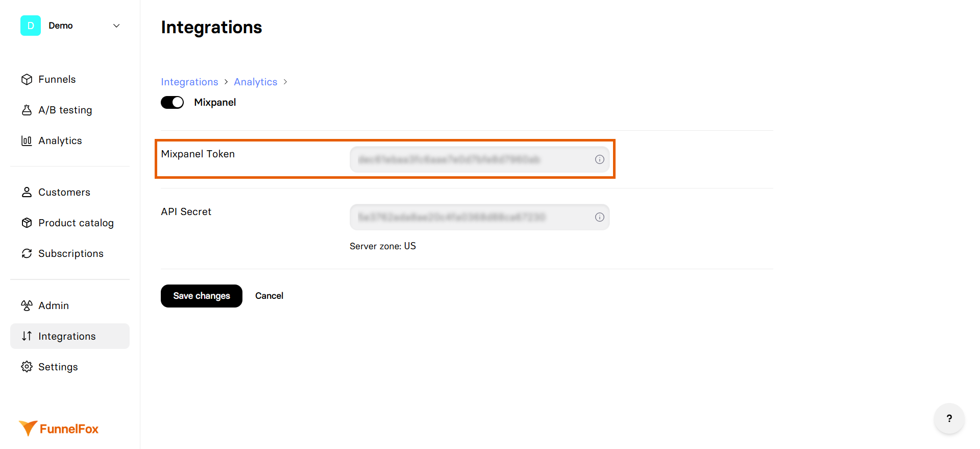Click the Mixpanel Token input field
This screenshot has height=449, width=980.
pyautogui.click(x=480, y=159)
